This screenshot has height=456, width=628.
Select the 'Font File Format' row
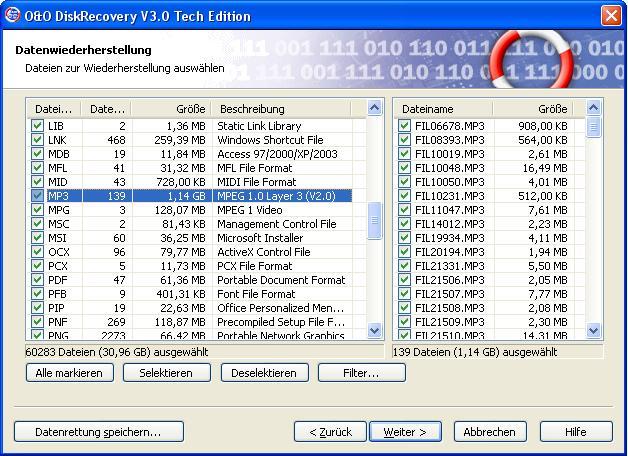point(190,294)
